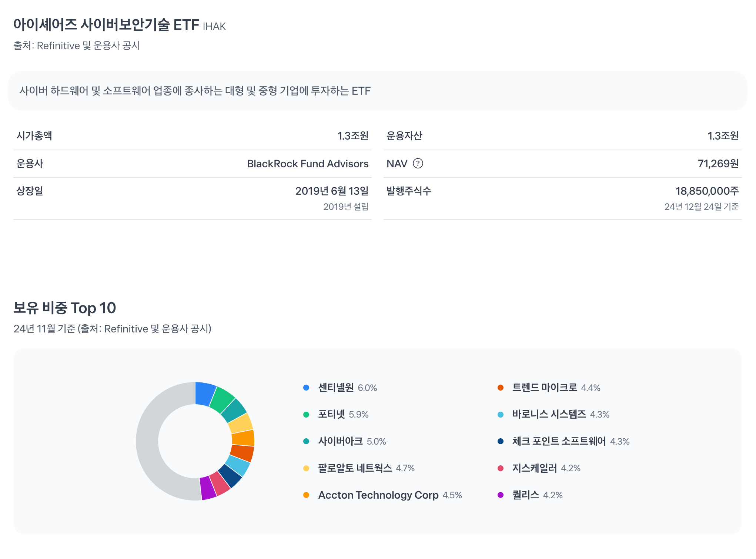Select the 트렌드 마이크로 holding label
Screen dimensions: 756x559
[x=545, y=388]
